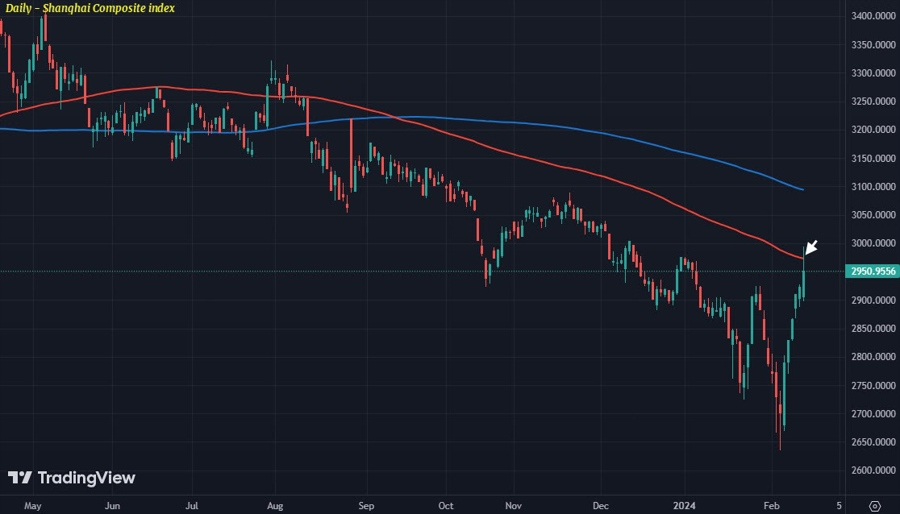The image size is (900, 514).
Task: Click the Dec label on time axis
Action: coord(600,506)
